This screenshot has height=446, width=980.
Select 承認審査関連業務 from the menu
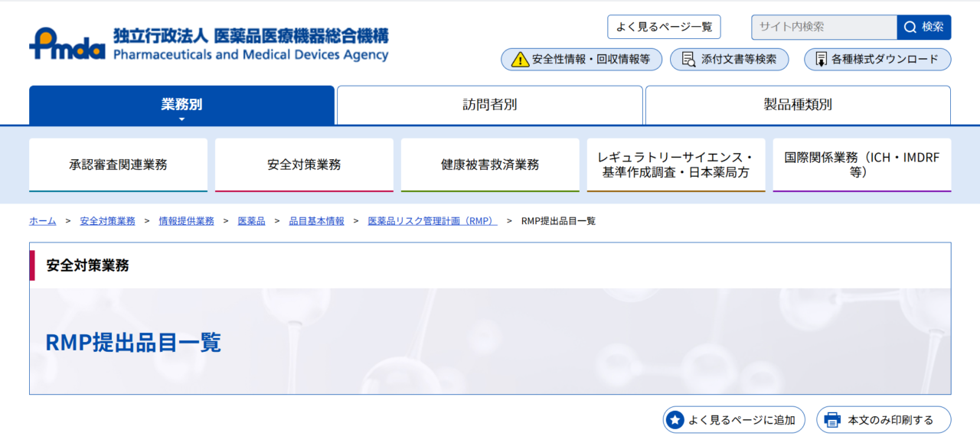pyautogui.click(x=118, y=162)
